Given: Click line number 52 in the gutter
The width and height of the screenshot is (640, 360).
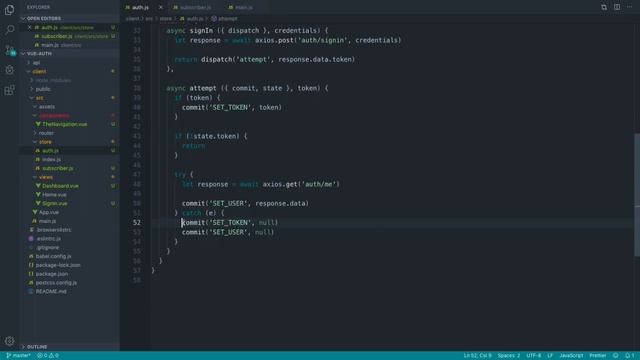Looking at the screenshot, I should coord(137,222).
